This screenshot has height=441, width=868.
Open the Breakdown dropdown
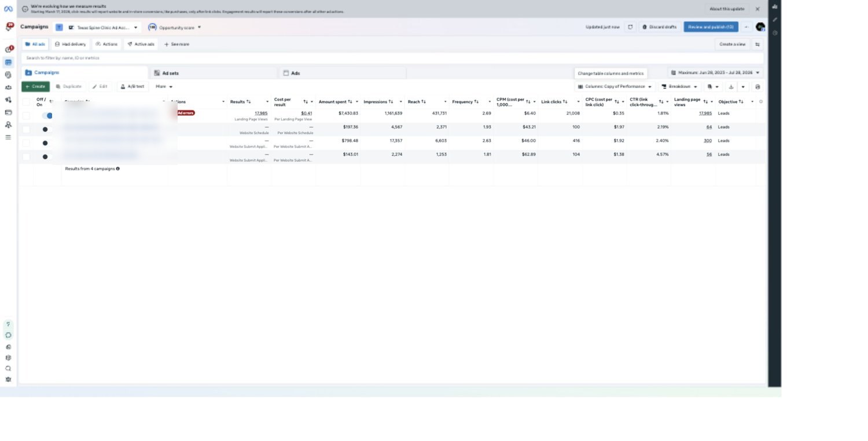[x=679, y=86]
